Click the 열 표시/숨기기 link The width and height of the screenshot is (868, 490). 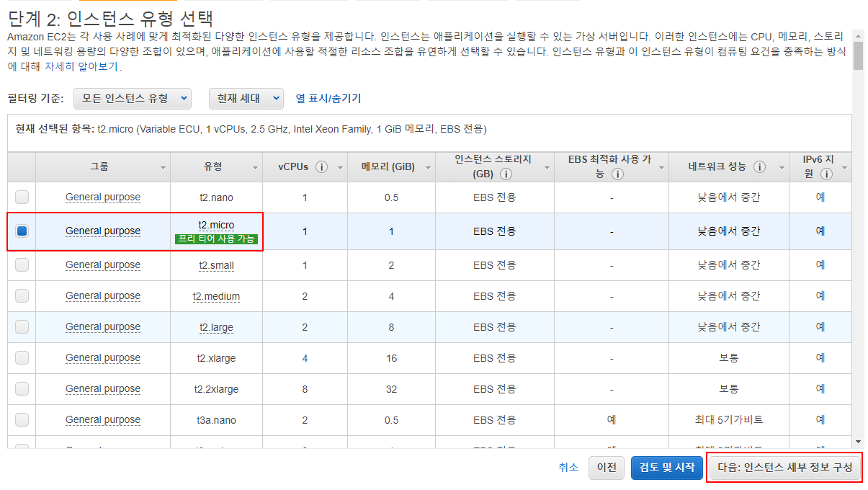tap(328, 98)
